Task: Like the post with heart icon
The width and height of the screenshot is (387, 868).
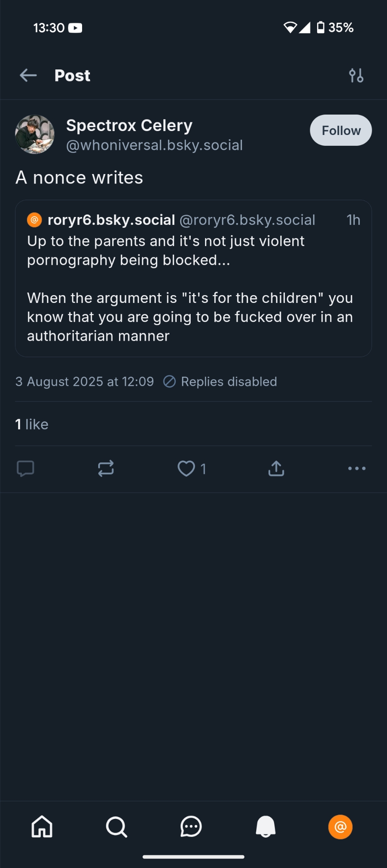Action: tap(187, 469)
